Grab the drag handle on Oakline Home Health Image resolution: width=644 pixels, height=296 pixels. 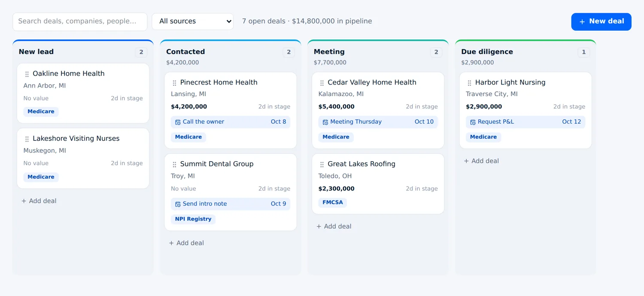pyautogui.click(x=27, y=74)
